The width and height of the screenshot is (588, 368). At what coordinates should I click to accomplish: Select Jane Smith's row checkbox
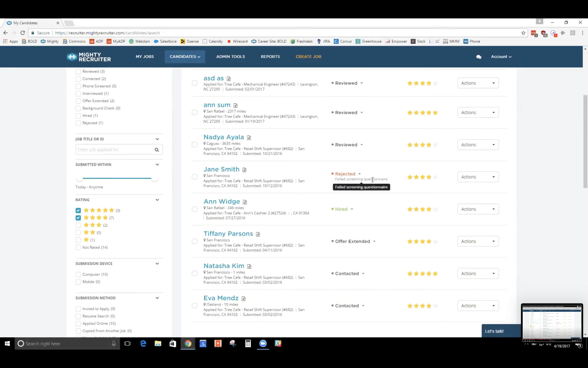tap(195, 177)
